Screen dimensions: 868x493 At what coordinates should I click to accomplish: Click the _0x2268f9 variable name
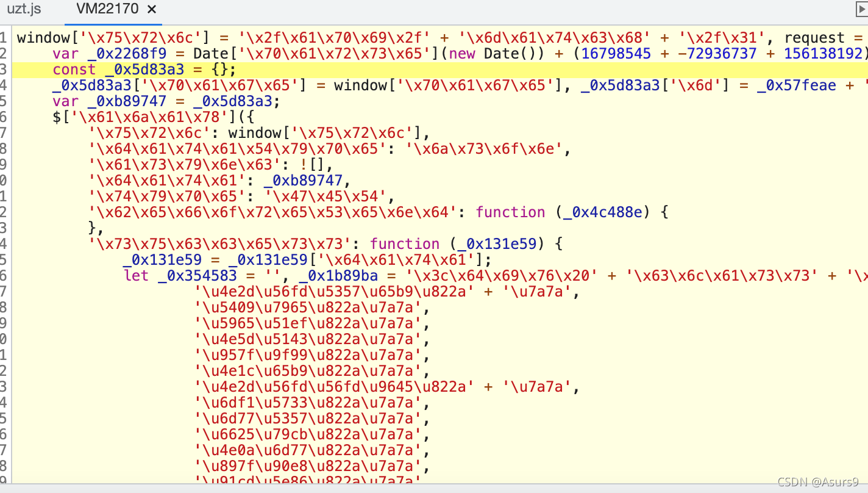[x=132, y=54]
